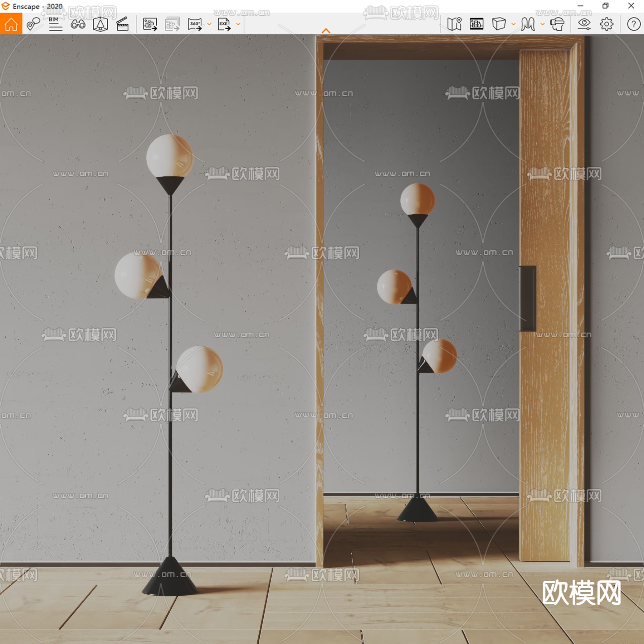Open the view management pin icon

pos(33,24)
